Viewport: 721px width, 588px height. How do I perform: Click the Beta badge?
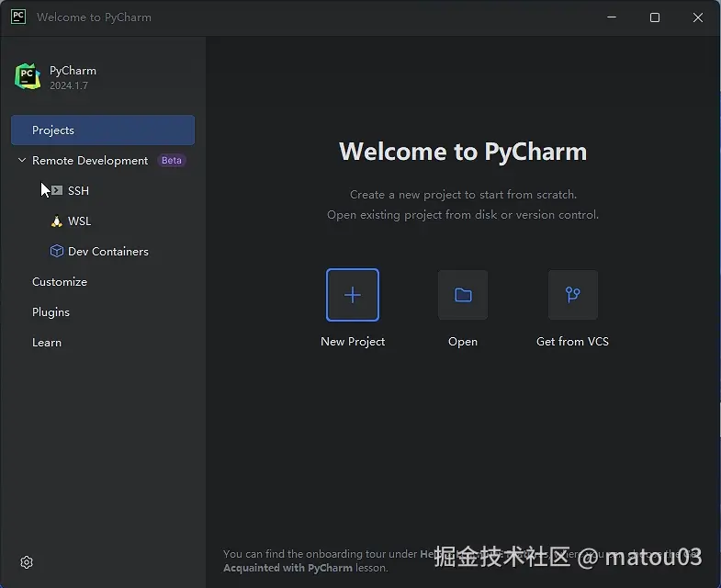pyautogui.click(x=172, y=160)
